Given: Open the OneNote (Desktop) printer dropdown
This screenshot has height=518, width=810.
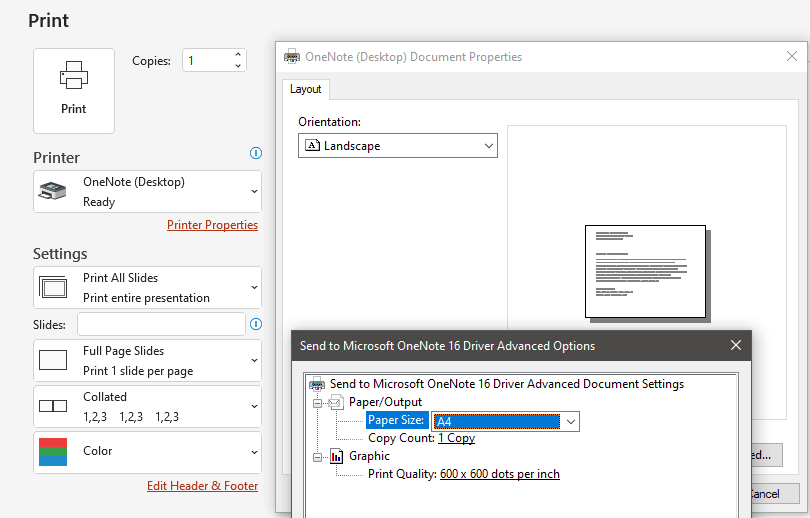Looking at the screenshot, I should (147, 192).
